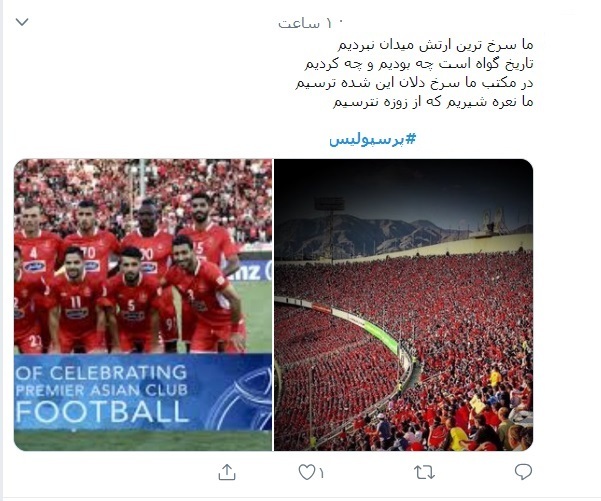
Task: Click the like count number ۱
Action: coord(321,473)
